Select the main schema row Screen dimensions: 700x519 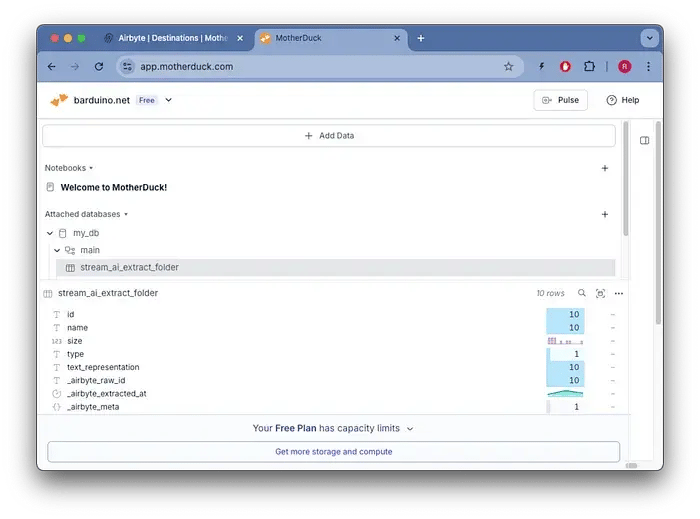click(90, 250)
